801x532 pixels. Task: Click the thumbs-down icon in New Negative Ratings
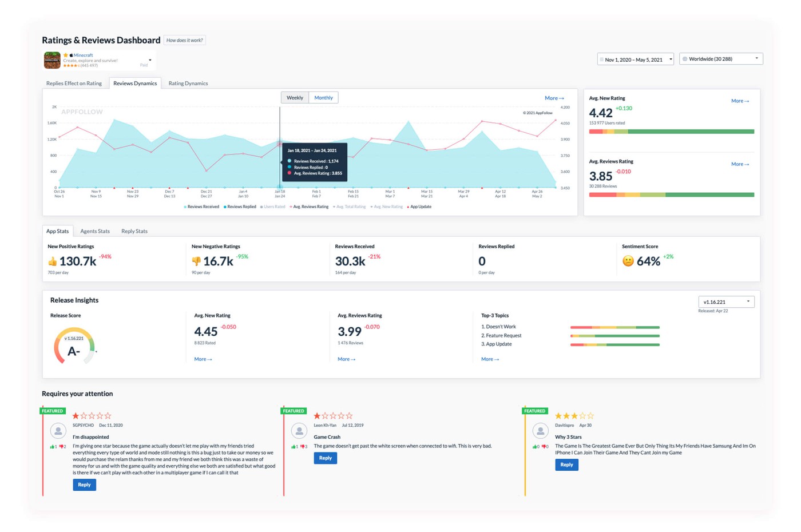196,261
